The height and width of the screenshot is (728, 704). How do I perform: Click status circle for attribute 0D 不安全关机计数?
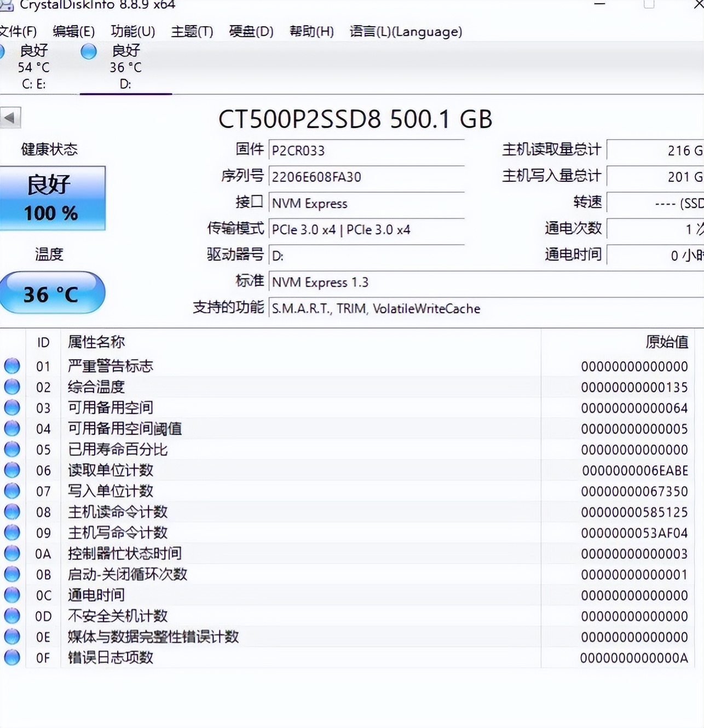pyautogui.click(x=12, y=615)
